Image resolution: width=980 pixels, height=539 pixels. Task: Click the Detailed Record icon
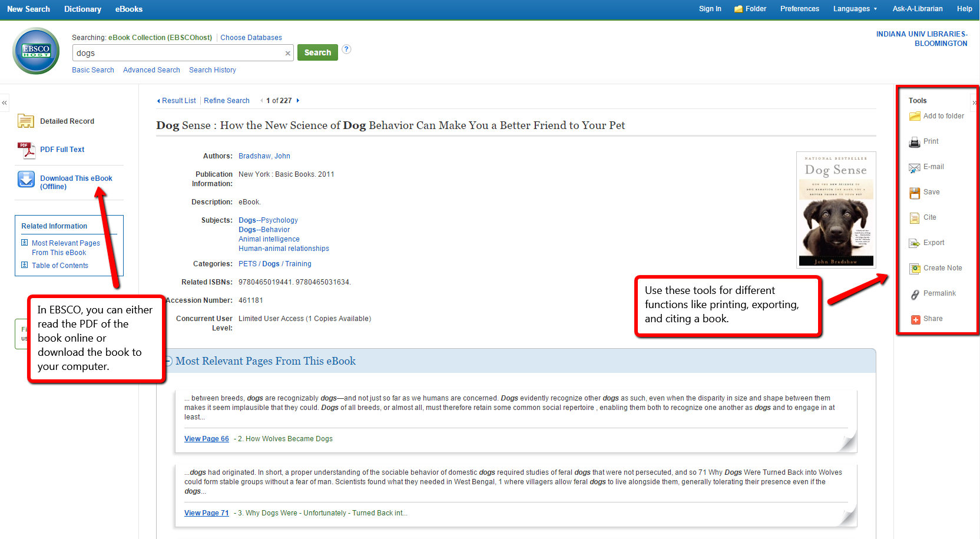pos(26,121)
